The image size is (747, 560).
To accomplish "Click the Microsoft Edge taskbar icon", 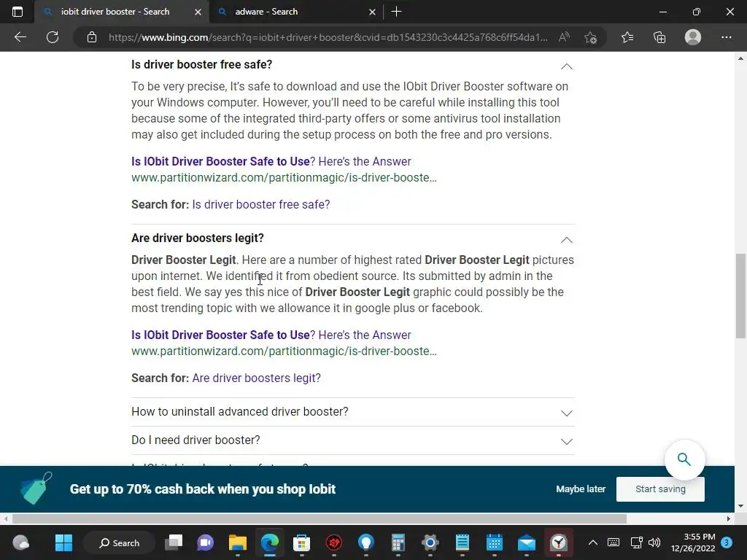I will click(270, 542).
